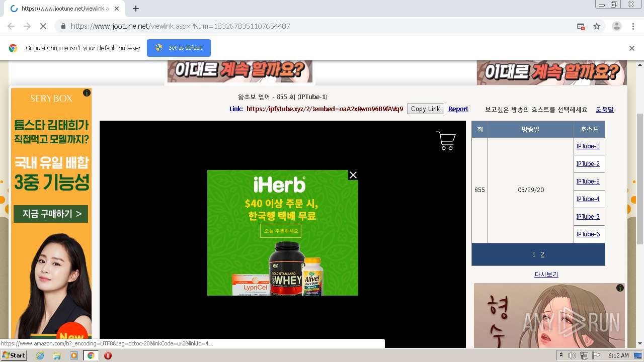Click Set as default button
Viewport: 644px width, 362px height.
(179, 48)
